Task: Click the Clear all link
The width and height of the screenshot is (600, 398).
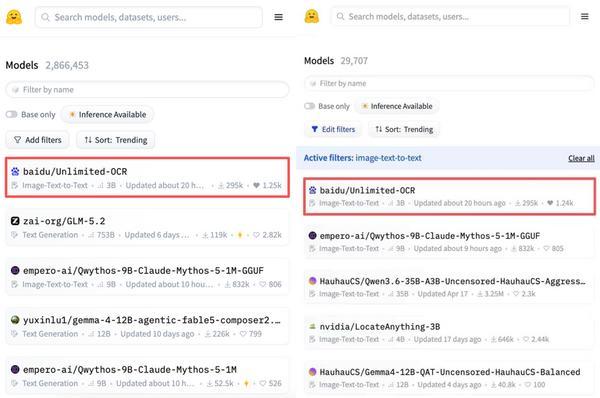Action: pos(581,158)
